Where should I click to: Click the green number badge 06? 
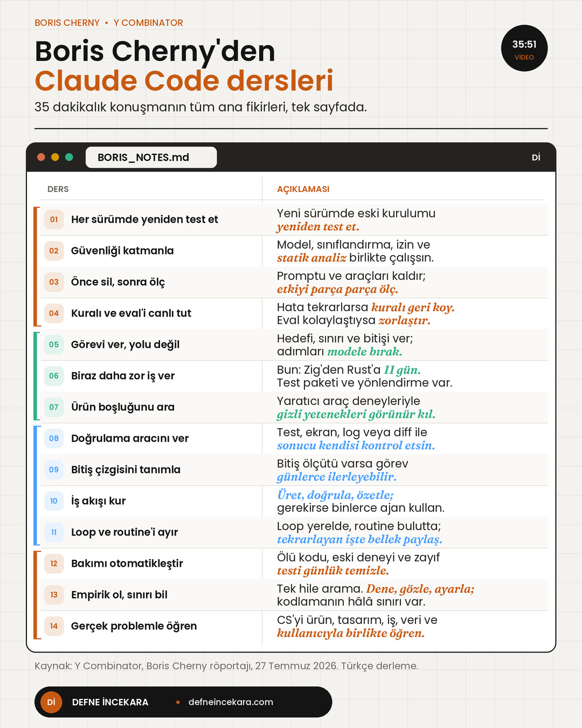click(x=54, y=376)
